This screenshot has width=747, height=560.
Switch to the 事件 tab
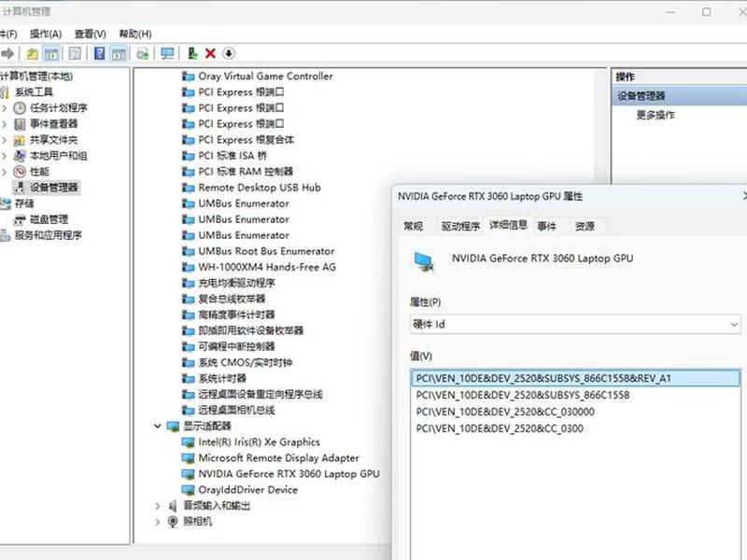pos(546,226)
